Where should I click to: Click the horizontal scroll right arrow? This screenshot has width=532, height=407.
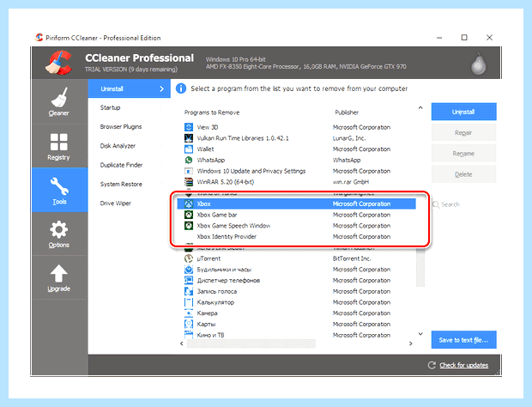point(411,343)
